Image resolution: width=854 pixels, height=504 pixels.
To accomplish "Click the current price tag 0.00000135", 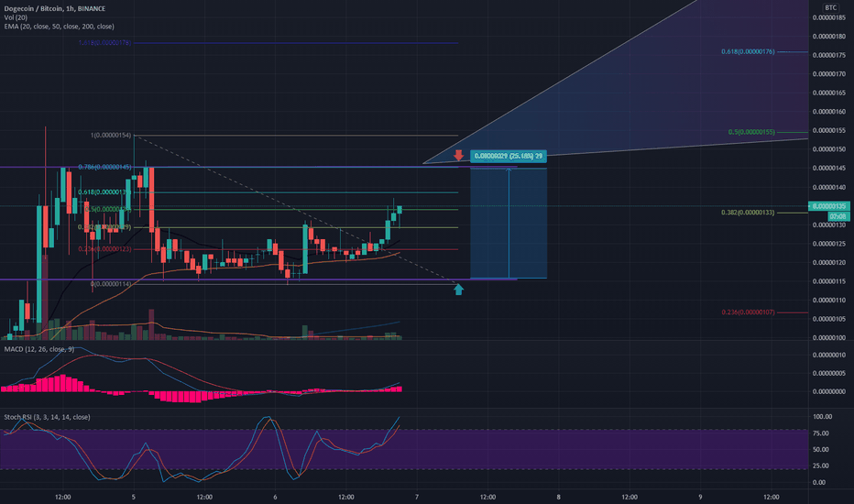I will click(x=829, y=206).
